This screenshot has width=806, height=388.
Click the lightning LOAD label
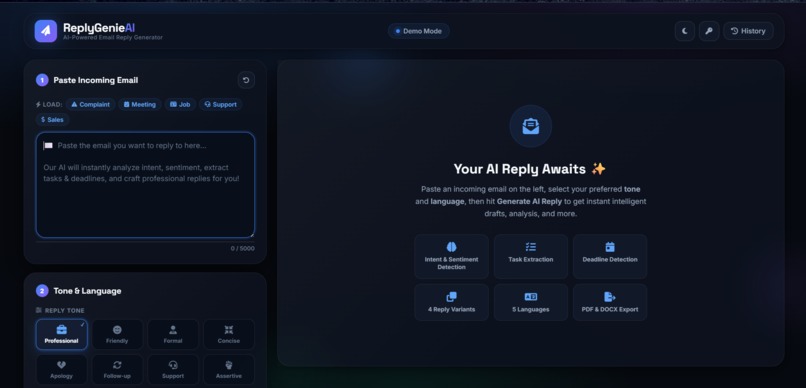click(49, 104)
